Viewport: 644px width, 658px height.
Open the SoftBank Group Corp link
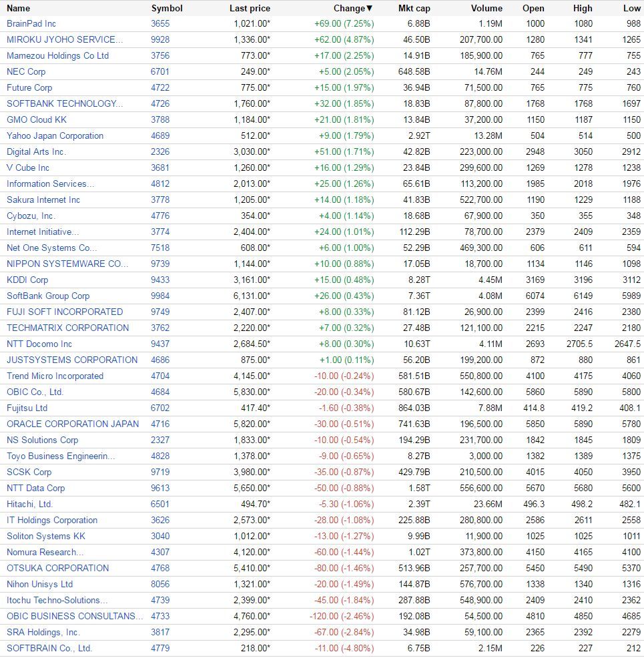(48, 296)
